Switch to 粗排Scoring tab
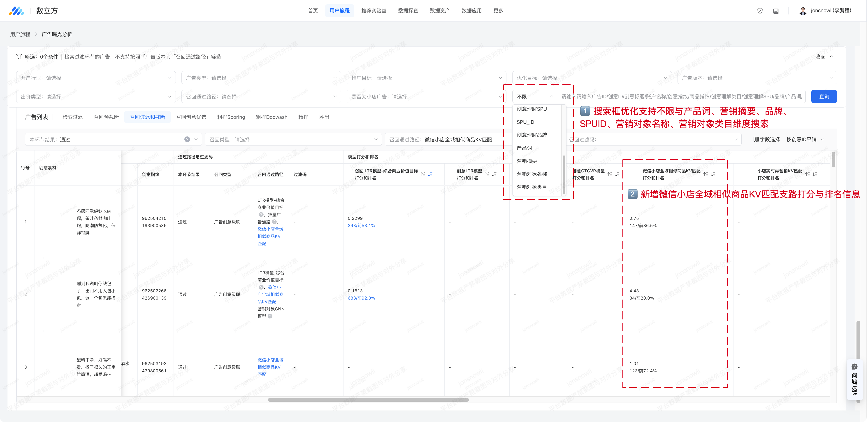The height and width of the screenshot is (422, 868). tap(231, 117)
